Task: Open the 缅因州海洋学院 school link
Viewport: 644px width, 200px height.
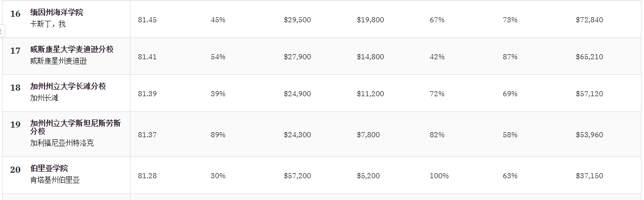Action: (x=57, y=12)
